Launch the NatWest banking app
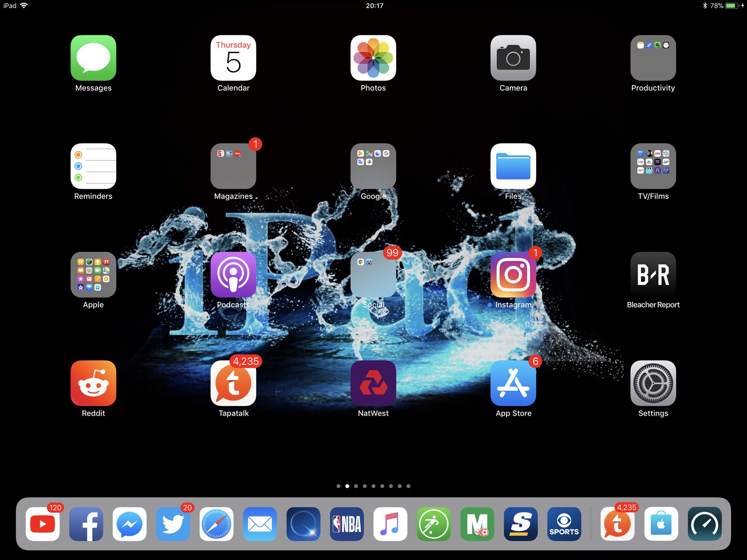This screenshot has height=560, width=747. (x=373, y=383)
